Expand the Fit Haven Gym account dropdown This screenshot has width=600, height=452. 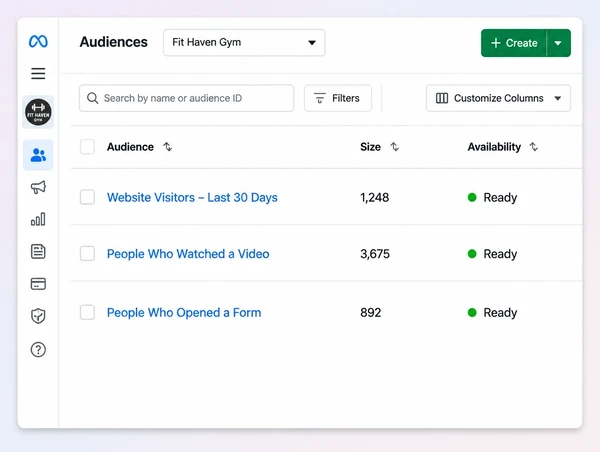pos(244,42)
